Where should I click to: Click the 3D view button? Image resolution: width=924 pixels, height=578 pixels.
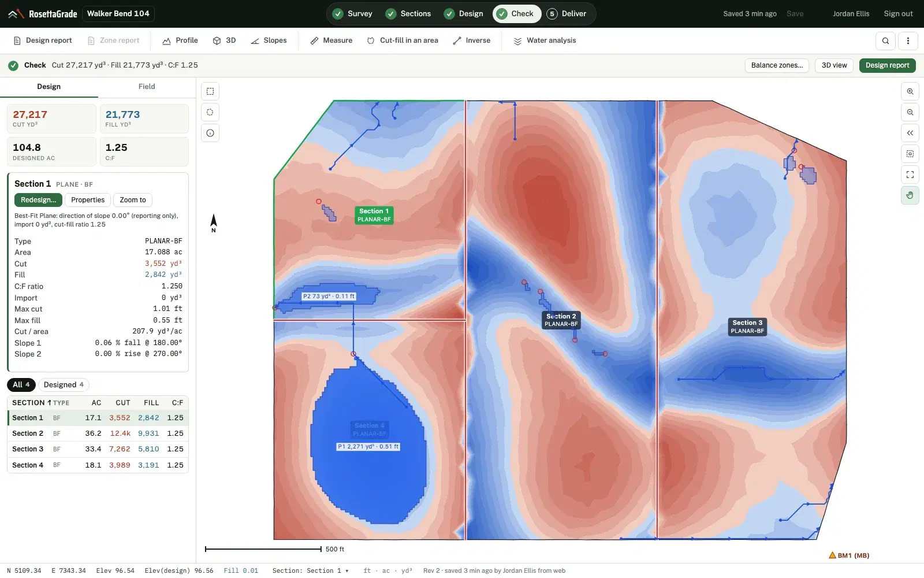click(x=834, y=65)
